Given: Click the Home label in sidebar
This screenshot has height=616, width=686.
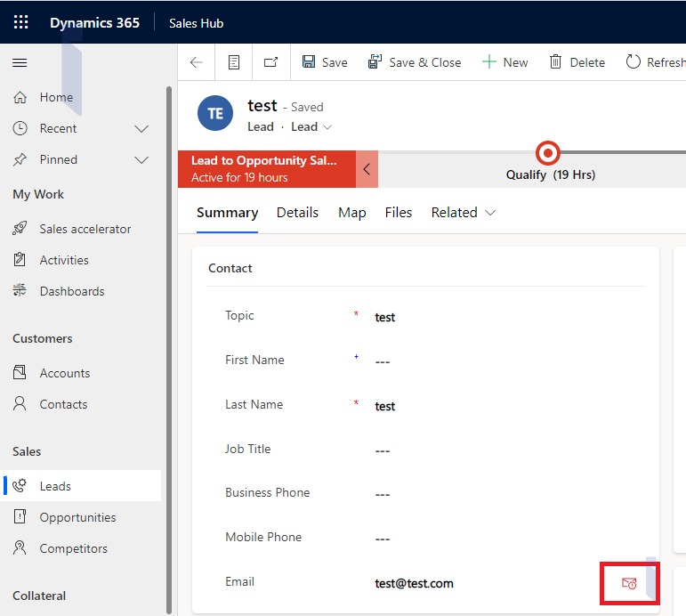Looking at the screenshot, I should [x=56, y=97].
